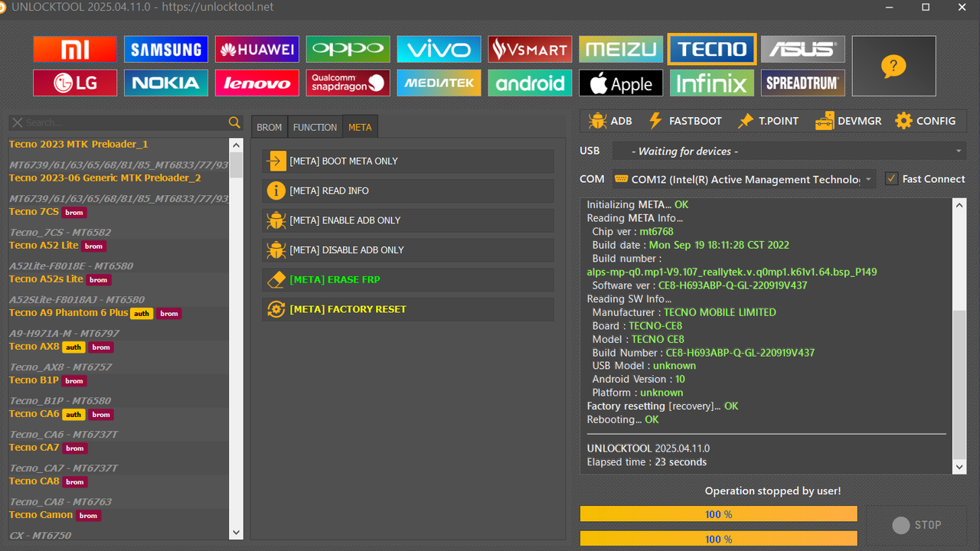Open the help question mark tile
This screenshot has height=551, width=980.
893,66
